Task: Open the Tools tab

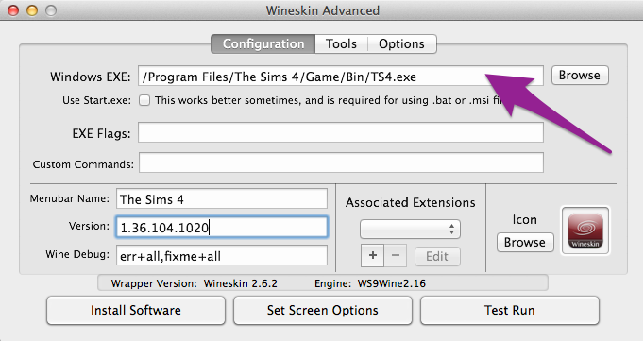Action: pos(341,44)
